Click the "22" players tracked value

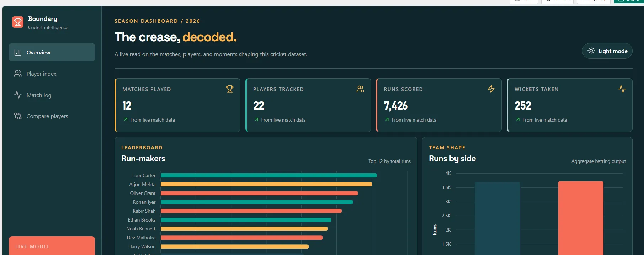pyautogui.click(x=259, y=106)
